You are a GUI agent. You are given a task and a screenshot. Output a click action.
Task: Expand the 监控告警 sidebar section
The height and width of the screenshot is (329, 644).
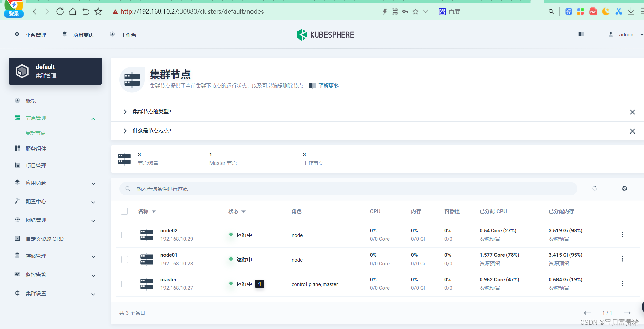coord(93,275)
